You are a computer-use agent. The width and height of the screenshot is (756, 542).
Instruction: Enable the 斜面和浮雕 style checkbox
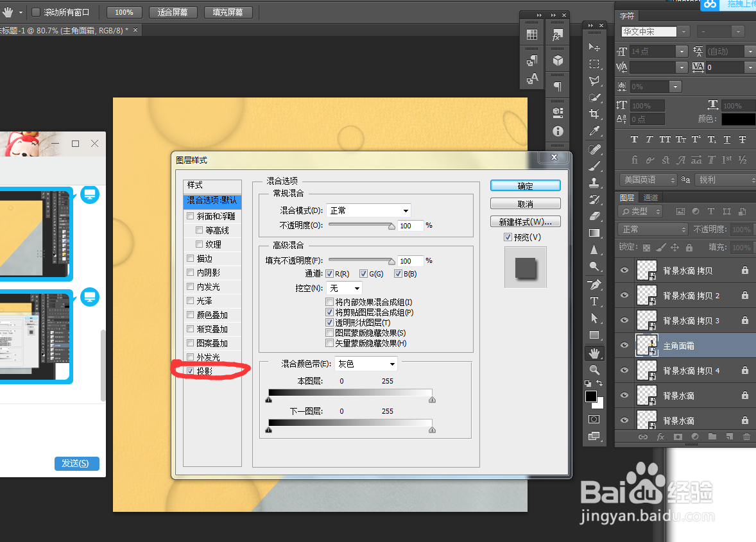(x=191, y=216)
